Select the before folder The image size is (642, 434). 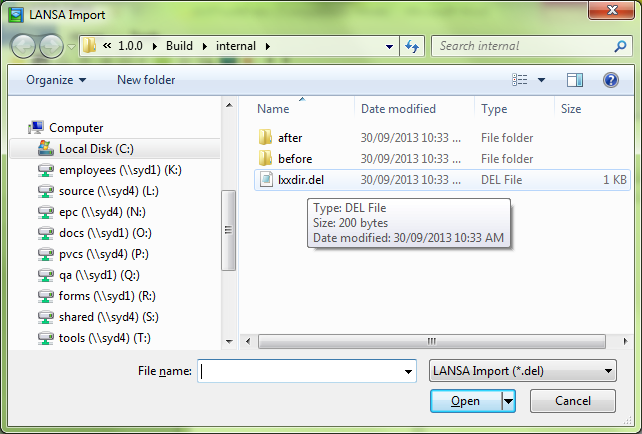pos(295,159)
